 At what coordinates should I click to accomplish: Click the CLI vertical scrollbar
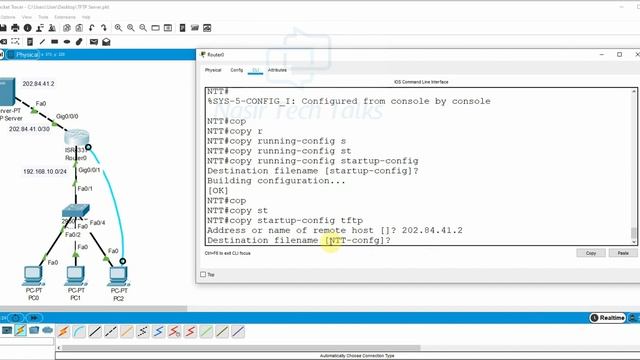pos(634,166)
